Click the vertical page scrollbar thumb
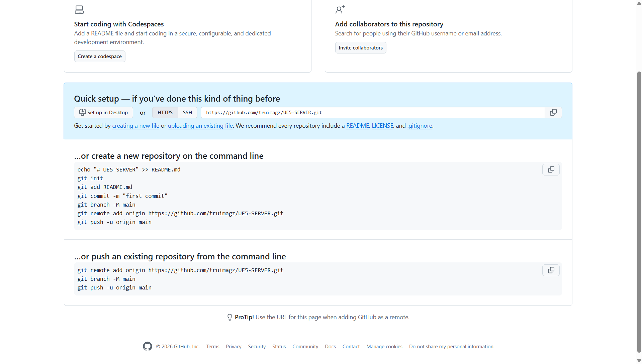Viewport: 642px width, 364px height. click(639, 212)
